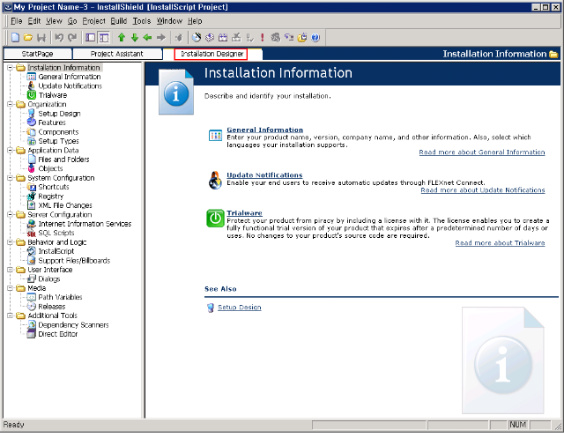The height and width of the screenshot is (433, 564).
Task: Open the Window menu
Action: [169, 21]
